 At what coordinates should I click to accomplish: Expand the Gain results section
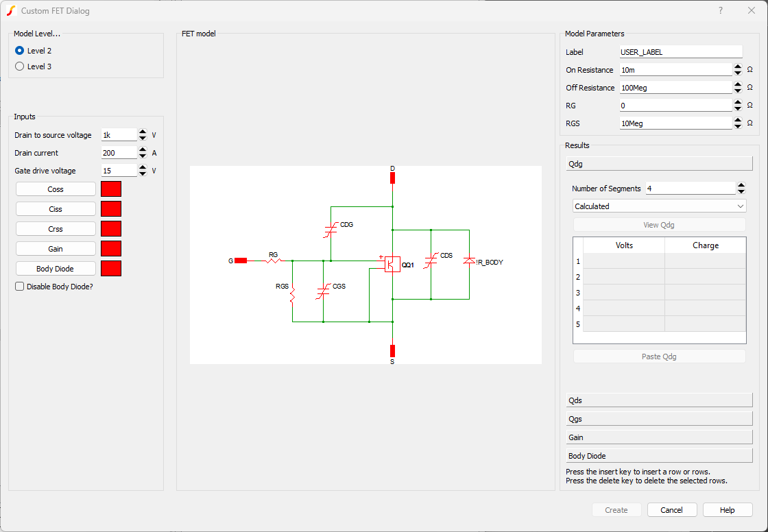[659, 437]
